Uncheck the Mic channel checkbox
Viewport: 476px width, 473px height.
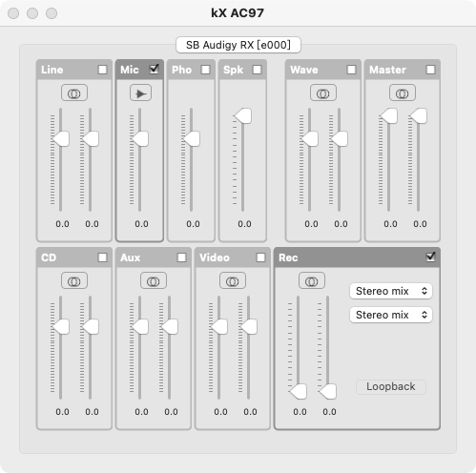coord(154,70)
